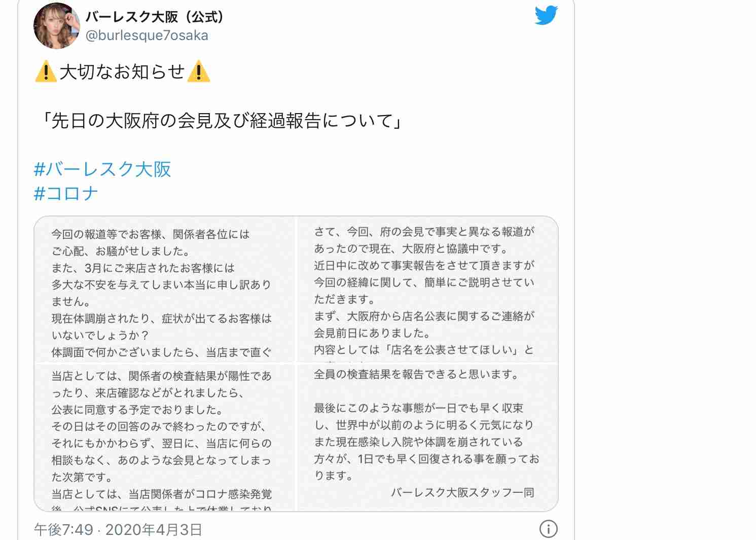
Task: Click the 午後7:49 · 2020年4月3日 timestamp
Action: click(x=118, y=530)
